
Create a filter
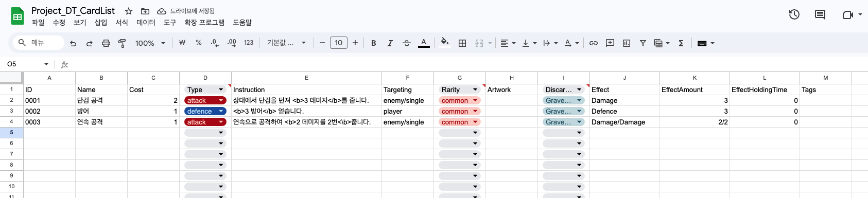[643, 43]
